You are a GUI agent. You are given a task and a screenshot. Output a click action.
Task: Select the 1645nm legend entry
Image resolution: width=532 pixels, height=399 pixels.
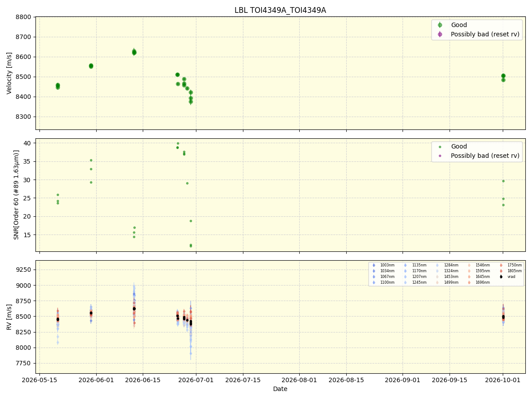(x=480, y=277)
